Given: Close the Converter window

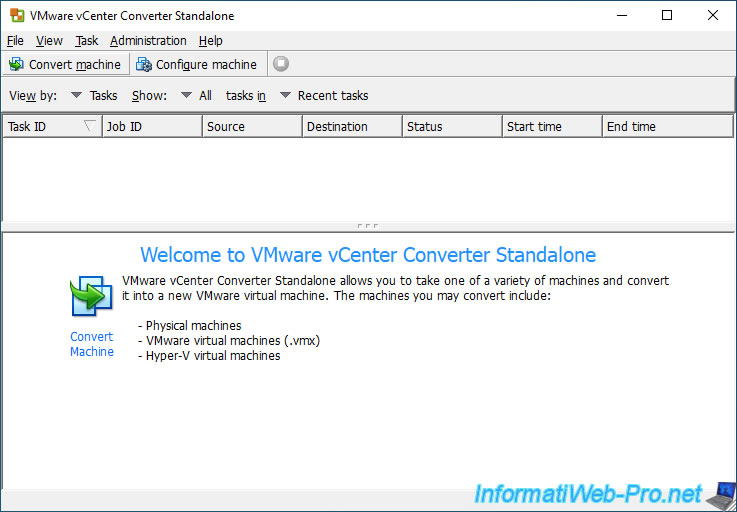Looking at the screenshot, I should pos(713,16).
